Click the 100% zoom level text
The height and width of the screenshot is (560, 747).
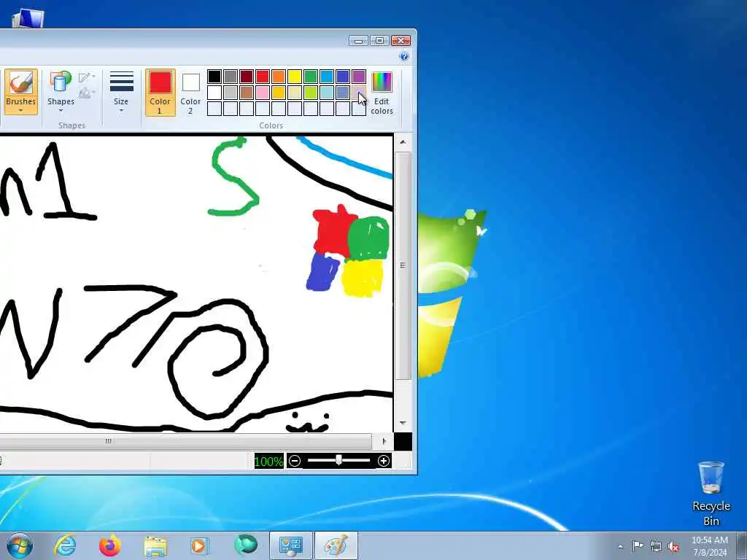coord(268,461)
